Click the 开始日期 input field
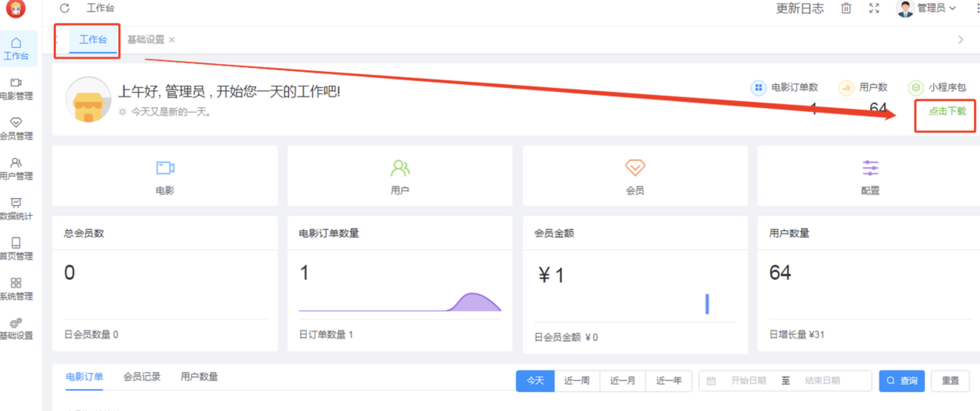 click(748, 380)
